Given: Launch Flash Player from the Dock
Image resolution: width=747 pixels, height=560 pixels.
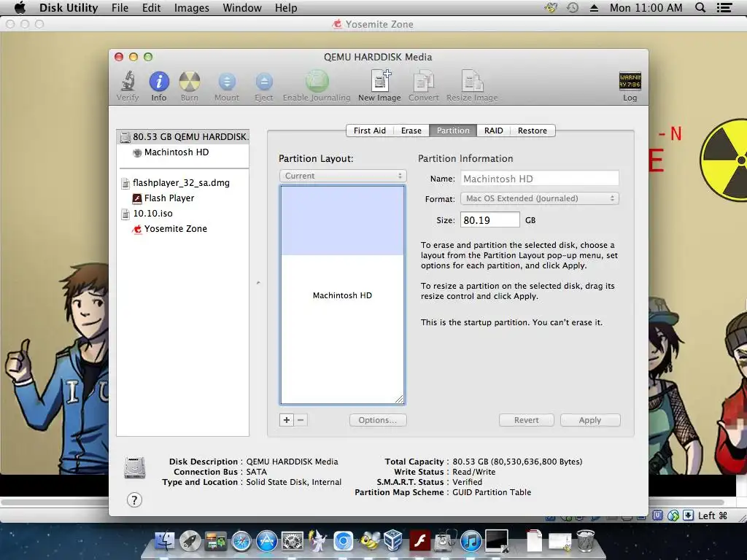Looking at the screenshot, I should (x=419, y=541).
